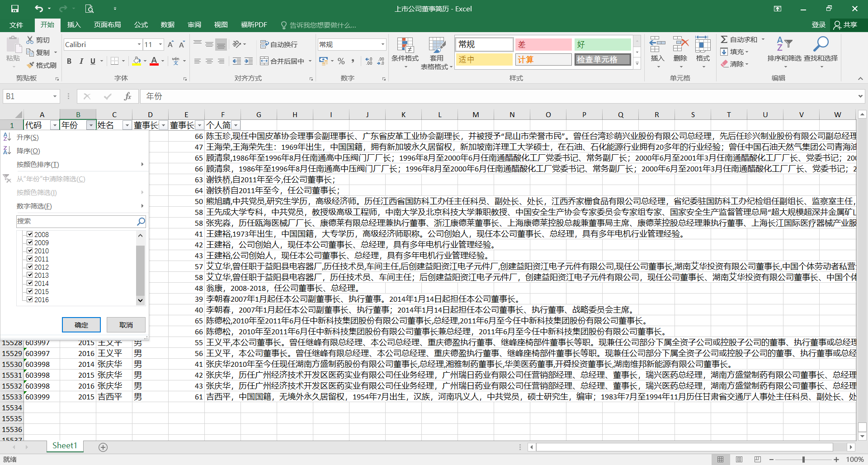868x465 pixels.
Task: Select the Sheet1 worksheet tab
Action: [65, 446]
